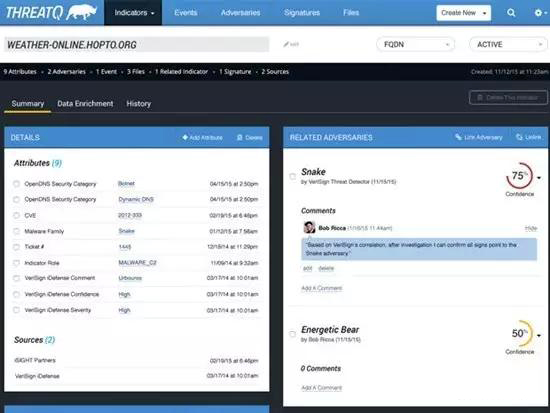Check the Dynamic DNS attribute checkbox
550x413 pixels.
click(x=16, y=199)
